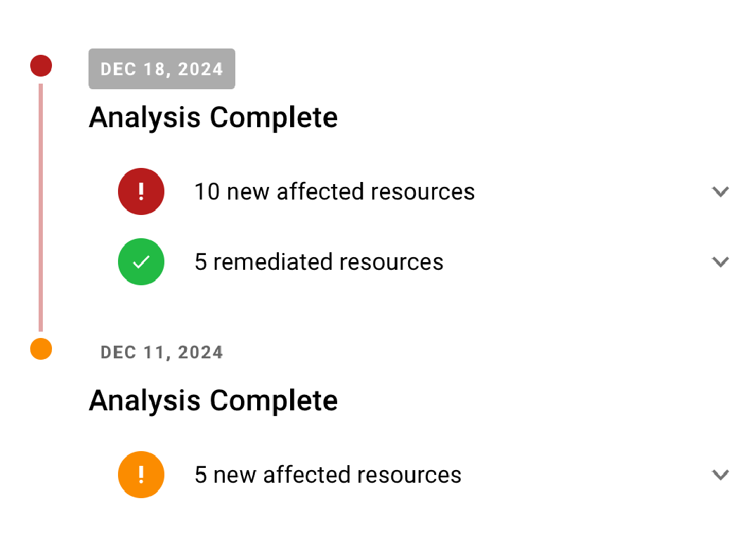
Task: Click the DEC 11, 2024 date label
Action: (162, 353)
